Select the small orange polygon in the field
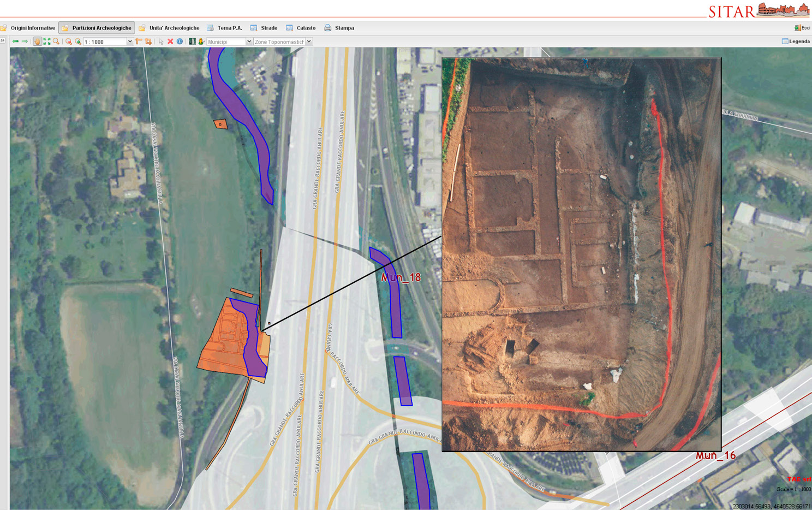Viewport: 812px width, 510px height. (220, 124)
